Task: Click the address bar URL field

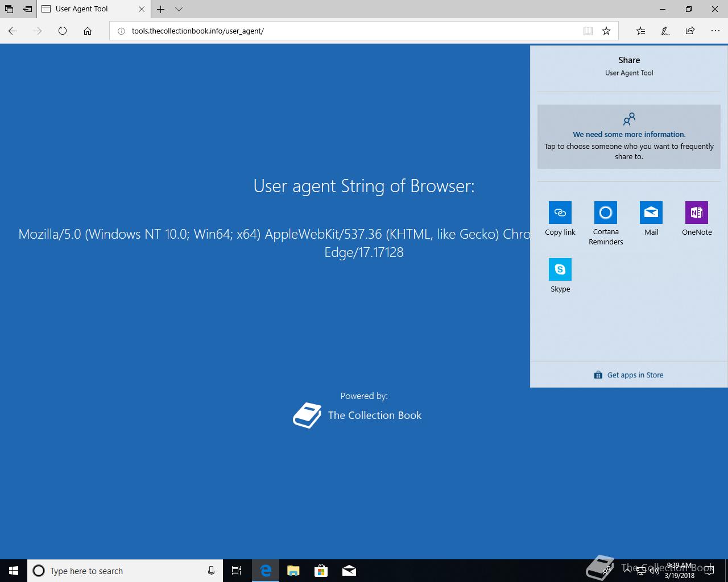Action: click(347, 31)
